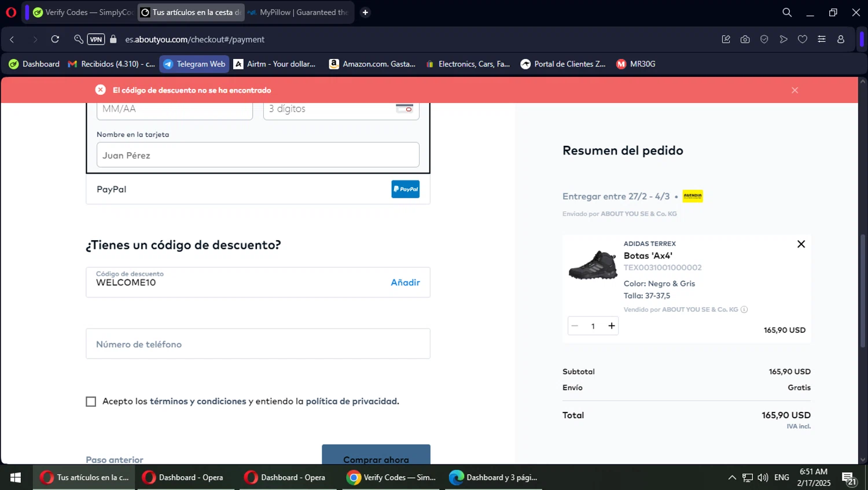The image size is (868, 490).
Task: Open the notifications center icon
Action: (849, 478)
